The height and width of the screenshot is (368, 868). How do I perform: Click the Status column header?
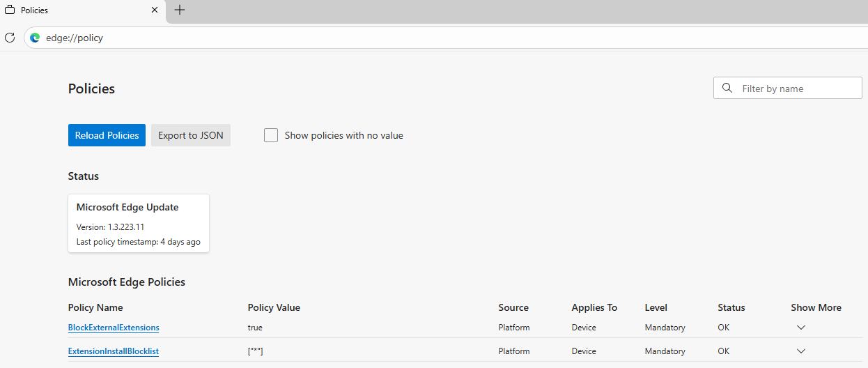(731, 307)
